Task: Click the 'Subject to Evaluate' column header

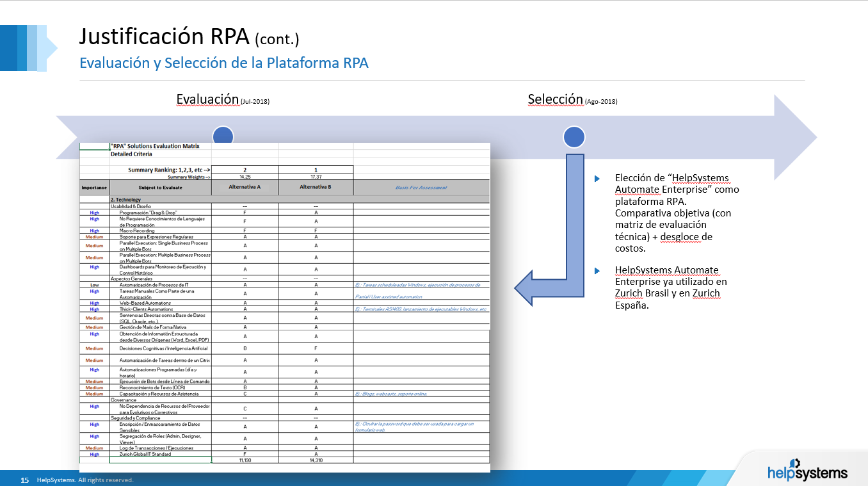Action: [x=161, y=188]
